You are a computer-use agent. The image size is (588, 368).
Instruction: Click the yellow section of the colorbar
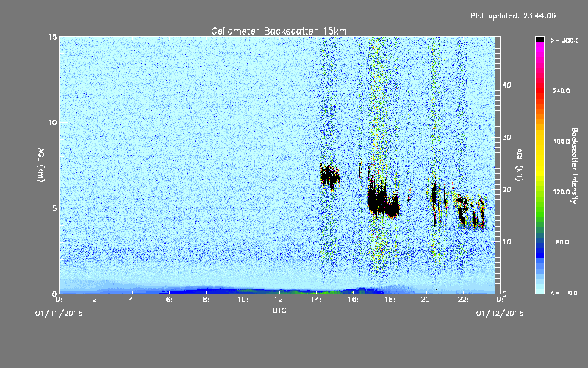pos(539,154)
